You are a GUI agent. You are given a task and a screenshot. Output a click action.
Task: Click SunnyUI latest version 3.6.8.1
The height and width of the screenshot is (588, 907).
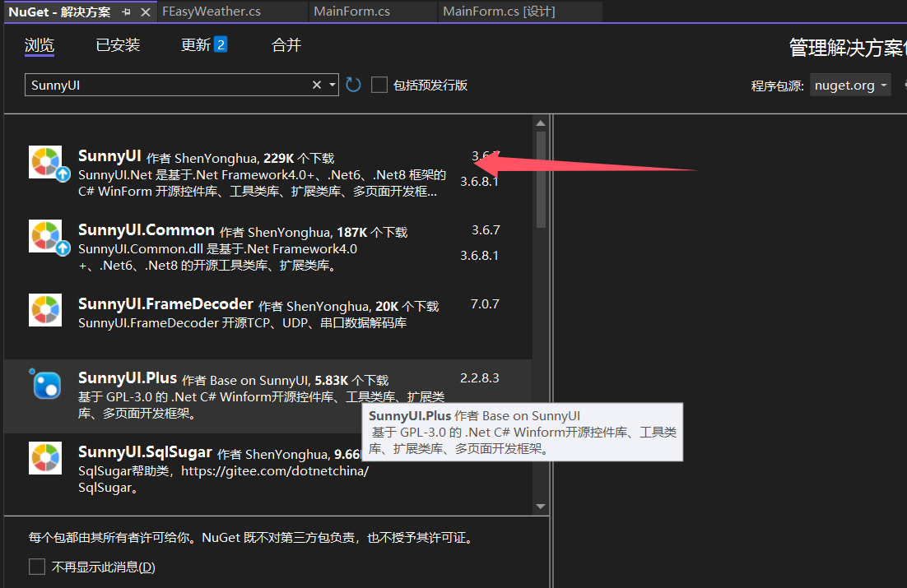[479, 182]
